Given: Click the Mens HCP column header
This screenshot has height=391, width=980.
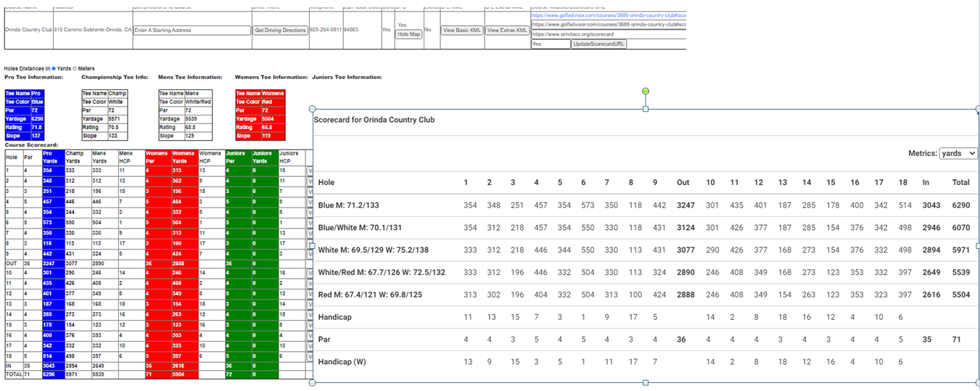Looking at the screenshot, I should coord(131,157).
